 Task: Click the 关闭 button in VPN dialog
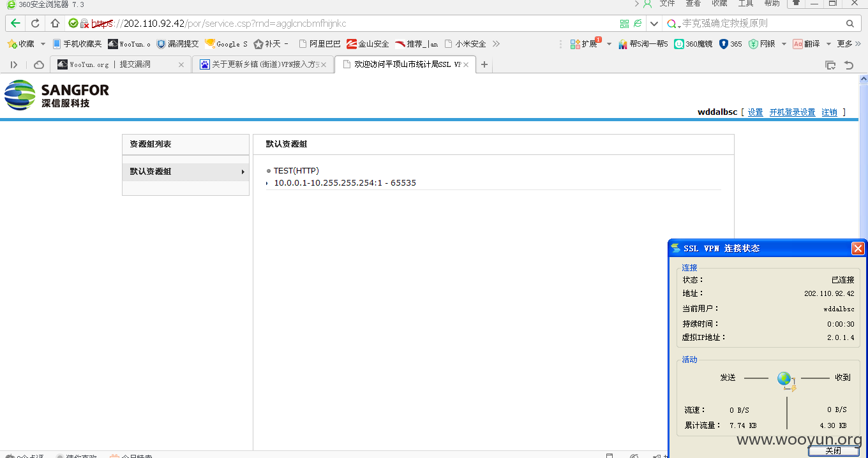pos(833,451)
